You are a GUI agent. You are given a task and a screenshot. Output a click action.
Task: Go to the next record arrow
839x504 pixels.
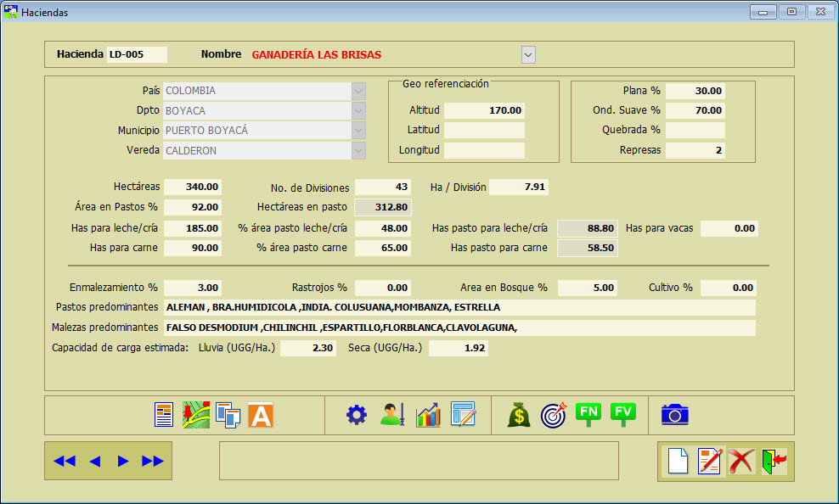coord(123,461)
